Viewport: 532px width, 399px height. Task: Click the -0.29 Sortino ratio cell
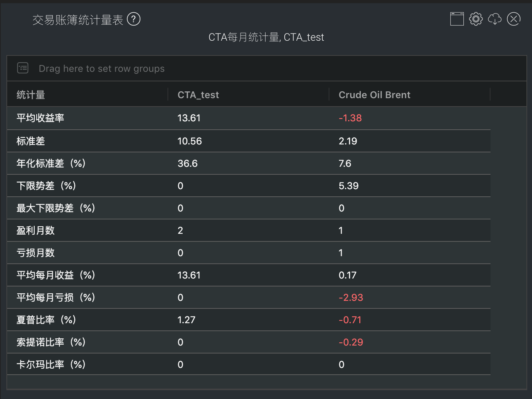pyautogui.click(x=351, y=342)
